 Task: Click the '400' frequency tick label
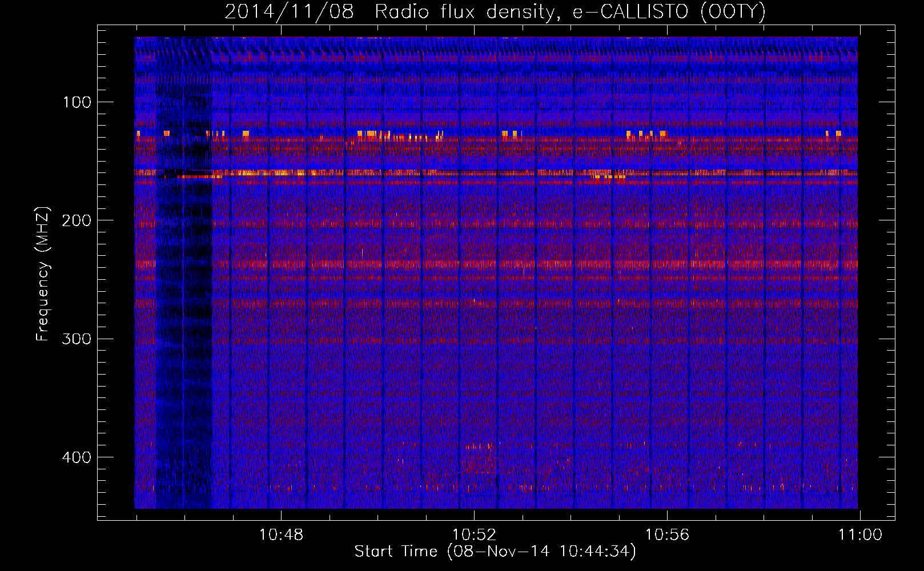tap(77, 457)
